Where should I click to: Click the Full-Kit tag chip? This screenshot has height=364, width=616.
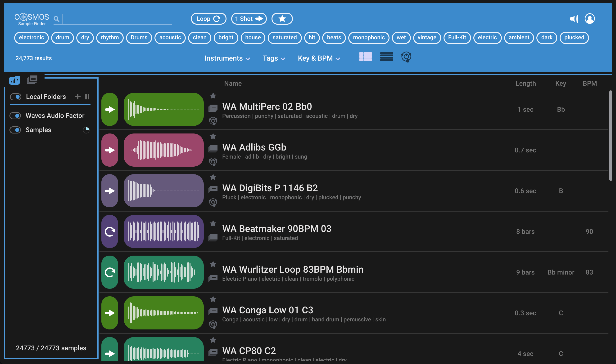tap(457, 38)
